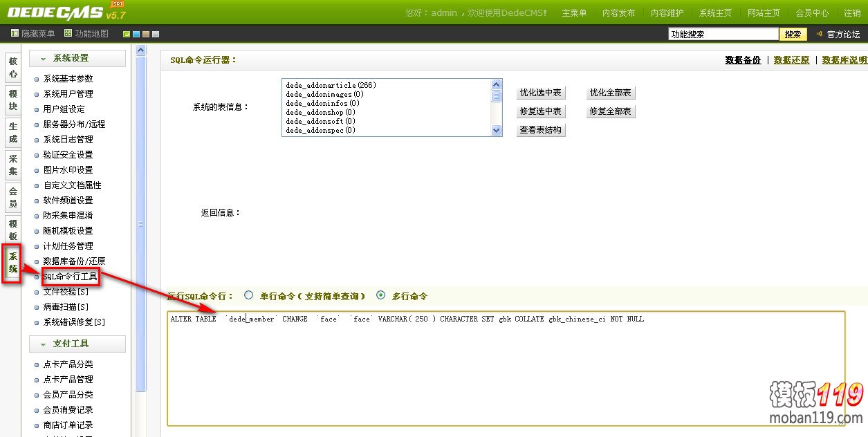Open the 主菜单 top menu
Image resolution: width=868 pixels, height=437 pixels.
pyautogui.click(x=574, y=13)
